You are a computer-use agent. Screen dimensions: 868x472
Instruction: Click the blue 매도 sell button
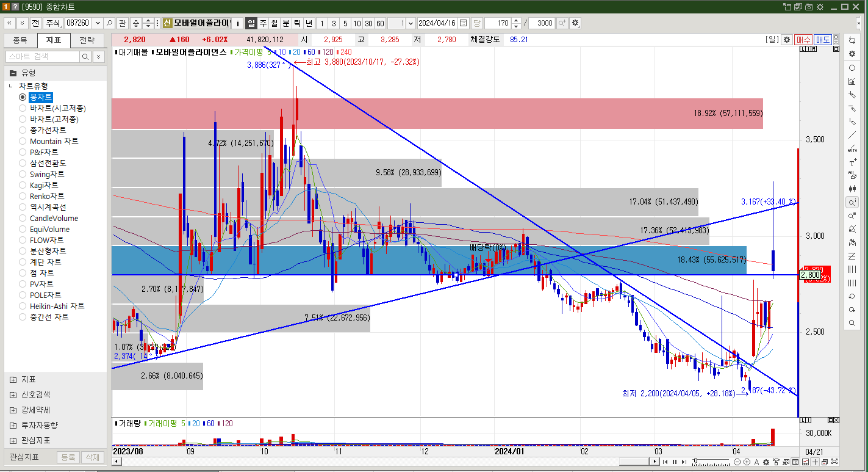click(823, 40)
